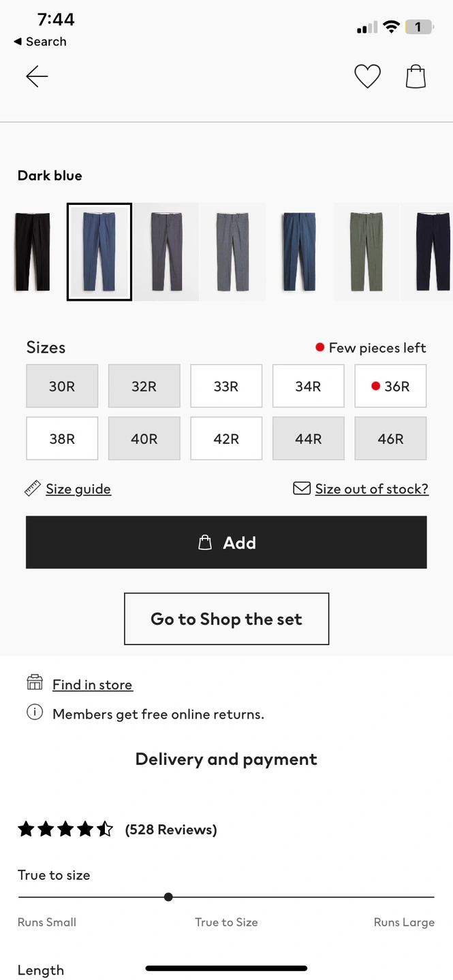Screen dimensions: 453x980
Task: Click the ruler icon beside Size guide
Action: [32, 489]
